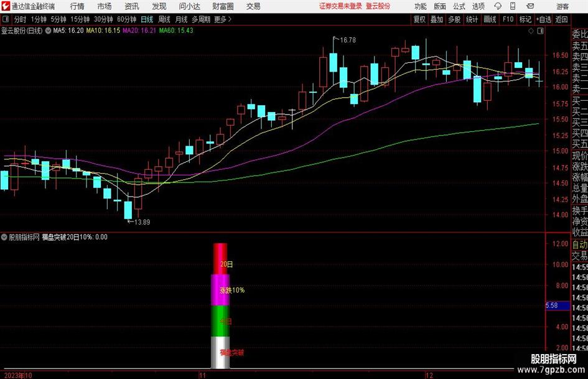Click the 返回 back button
Viewport: 588px width, 379px height.
tap(561, 19)
